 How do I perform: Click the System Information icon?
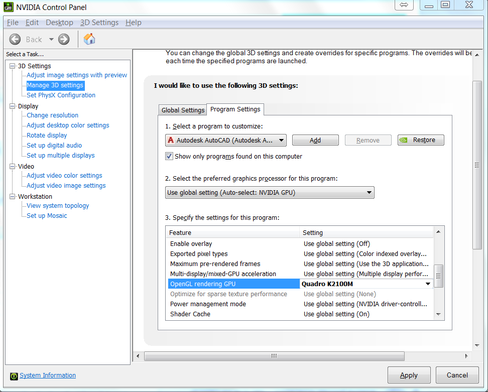coord(14,376)
